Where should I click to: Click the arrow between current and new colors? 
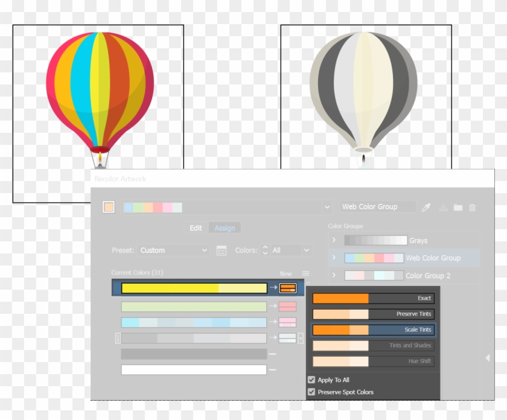(x=273, y=288)
